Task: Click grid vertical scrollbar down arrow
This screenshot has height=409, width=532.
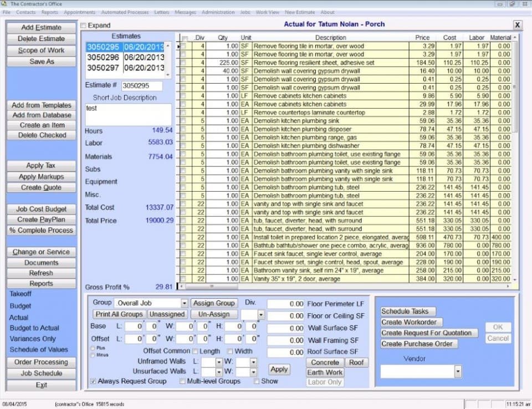Action: (515, 279)
